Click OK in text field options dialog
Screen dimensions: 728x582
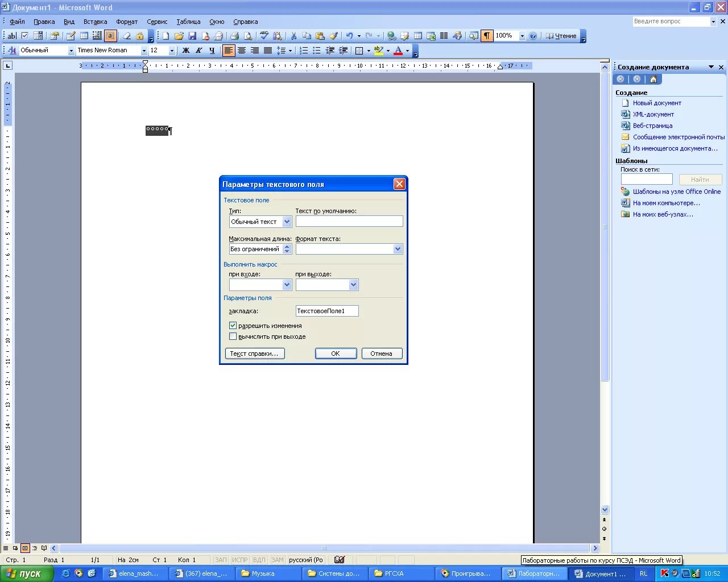(336, 354)
